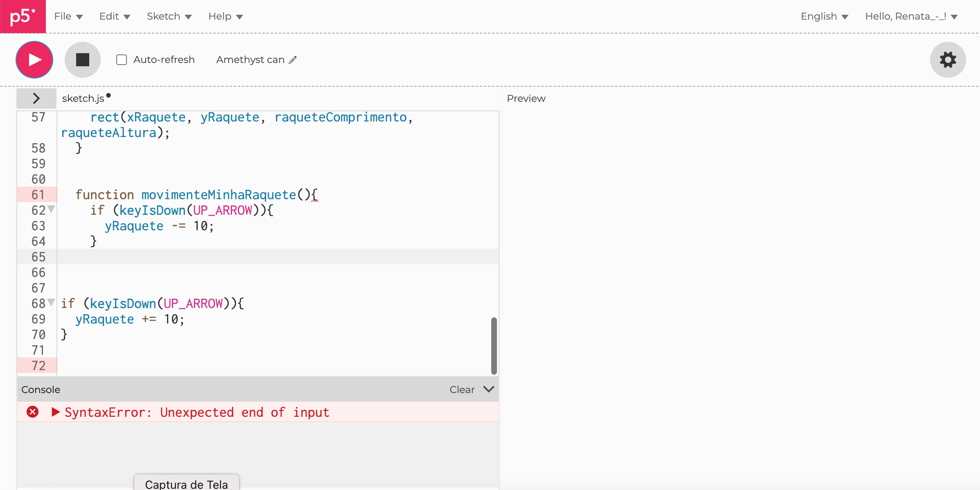
Task: Click the editor vertical scrollbar thumb
Action: pos(494,346)
